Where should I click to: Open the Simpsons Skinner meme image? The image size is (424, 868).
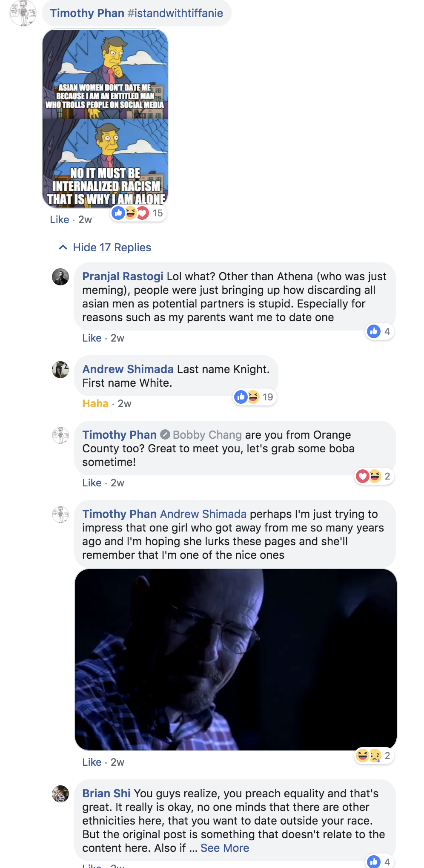pyautogui.click(x=105, y=118)
